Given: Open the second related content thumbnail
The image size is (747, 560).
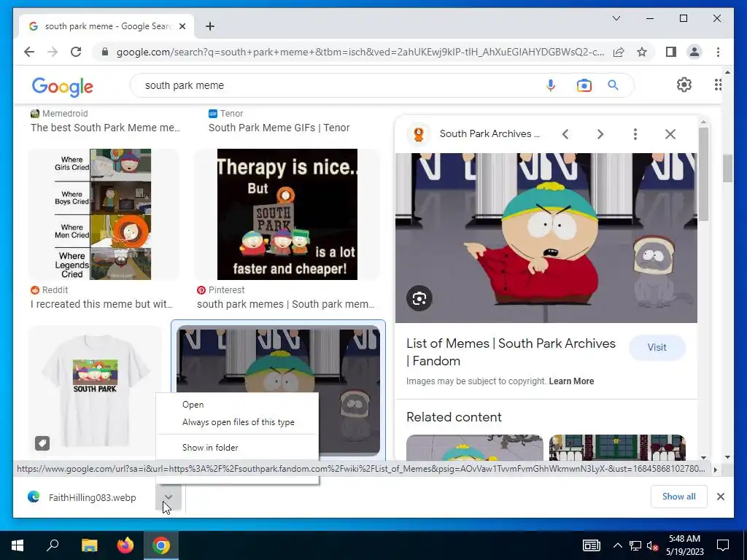Looking at the screenshot, I should pyautogui.click(x=617, y=447).
